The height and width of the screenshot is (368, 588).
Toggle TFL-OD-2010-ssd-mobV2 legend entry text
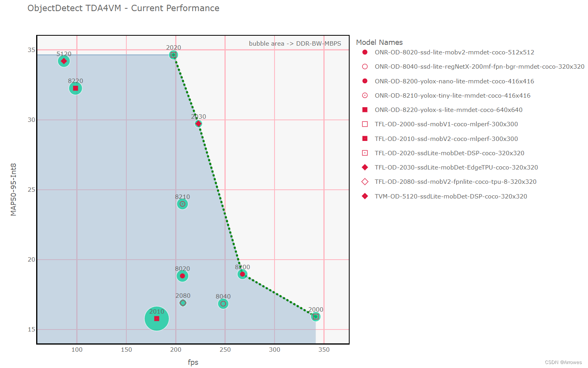(x=446, y=139)
